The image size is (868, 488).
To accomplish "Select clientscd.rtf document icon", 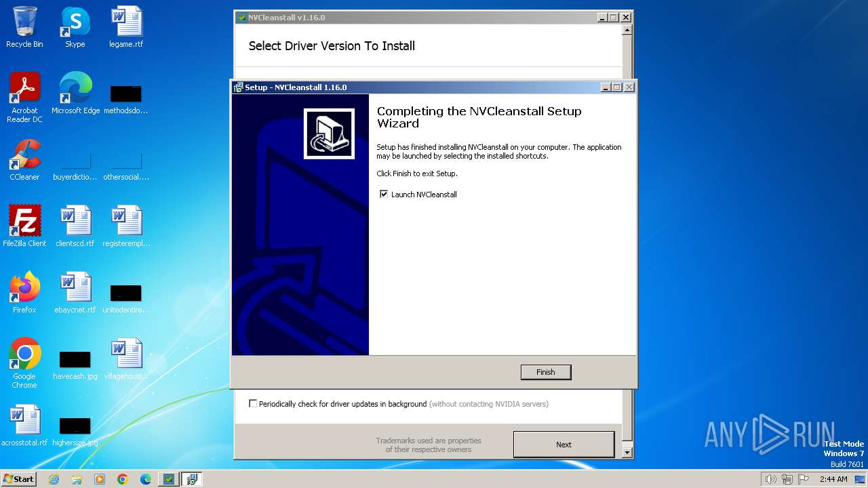I will [x=75, y=227].
